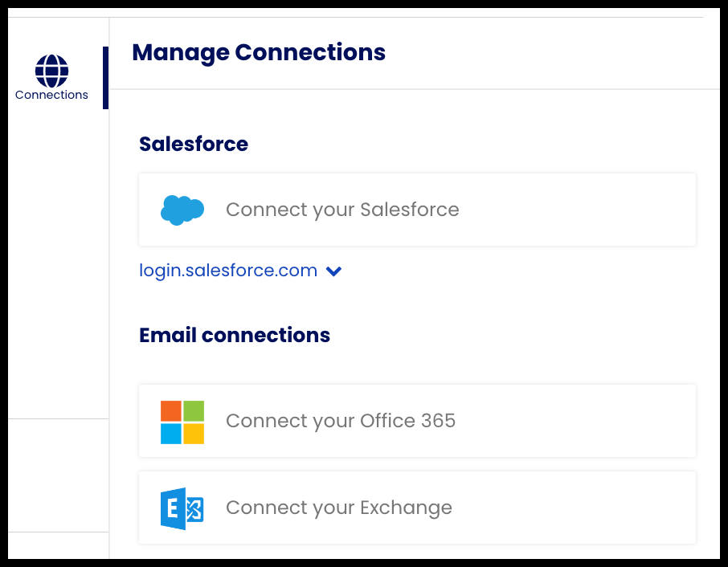Open the Salesforce connection via its cloud icon

pyautogui.click(x=182, y=209)
